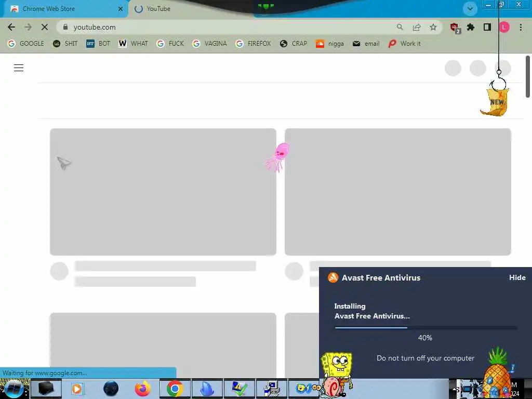Viewport: 532px width, 399px height.
Task: Open the Windows Start orb
Action: point(14,389)
